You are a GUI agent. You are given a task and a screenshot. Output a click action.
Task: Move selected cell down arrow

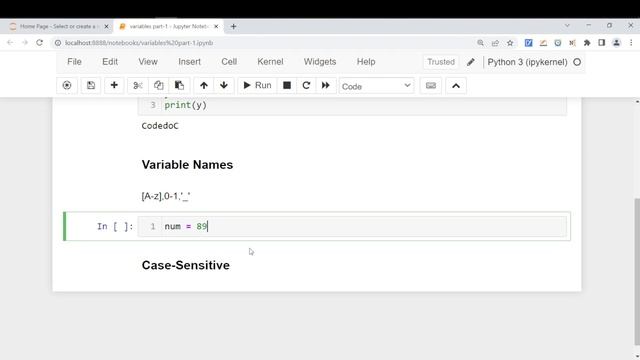pos(224,86)
